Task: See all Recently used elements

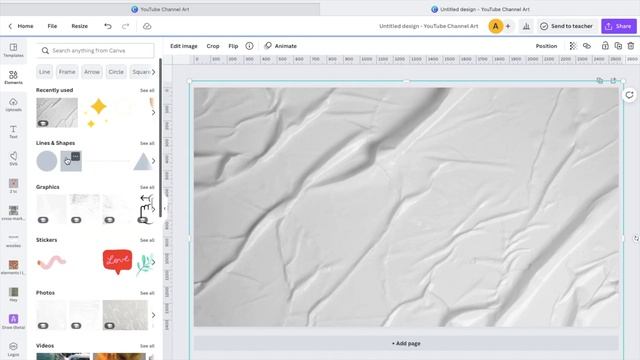Action: pos(147,90)
